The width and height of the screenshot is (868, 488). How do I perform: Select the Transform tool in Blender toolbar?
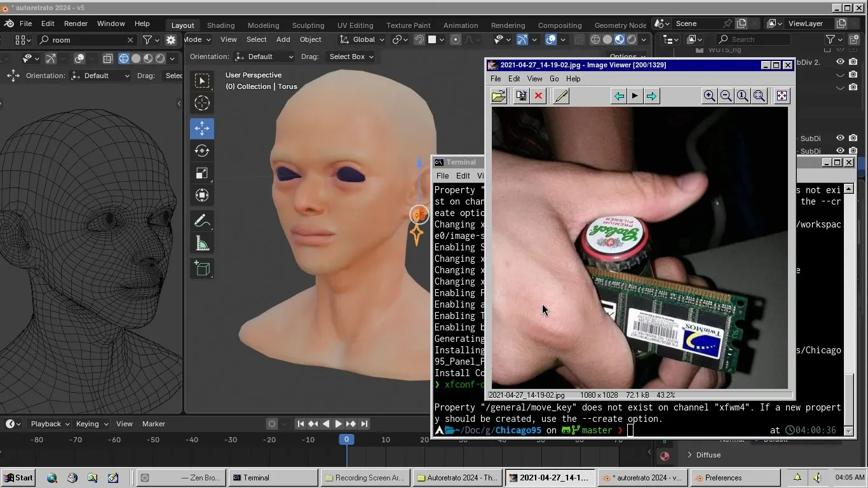[202, 195]
